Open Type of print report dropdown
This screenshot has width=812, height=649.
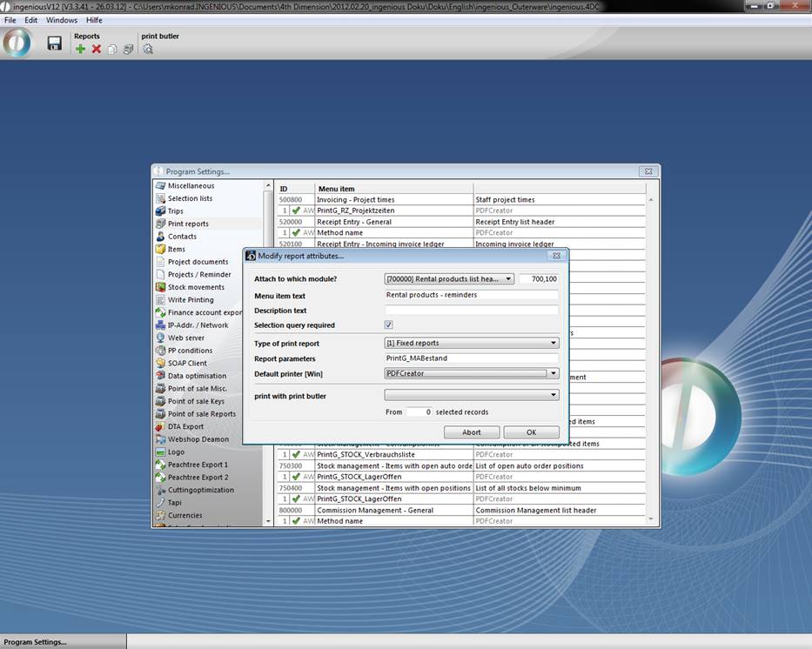point(553,344)
